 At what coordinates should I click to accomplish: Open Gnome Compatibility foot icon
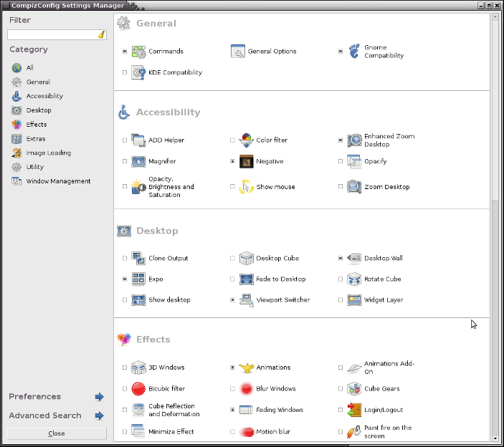pyautogui.click(x=354, y=52)
